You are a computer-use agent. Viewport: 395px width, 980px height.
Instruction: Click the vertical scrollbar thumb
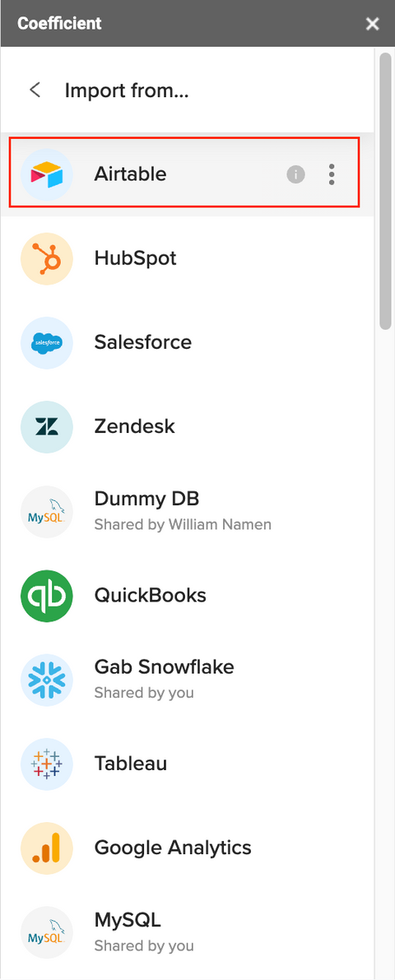385,191
